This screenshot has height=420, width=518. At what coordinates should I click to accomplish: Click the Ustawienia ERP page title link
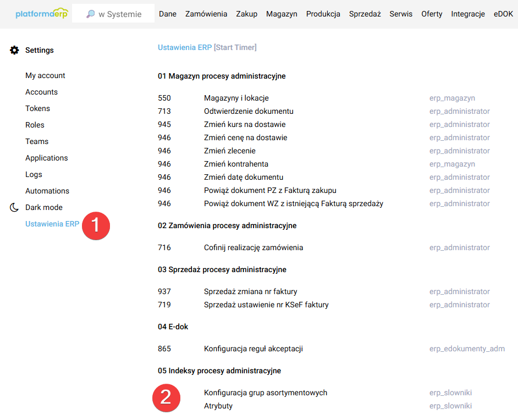click(x=185, y=47)
